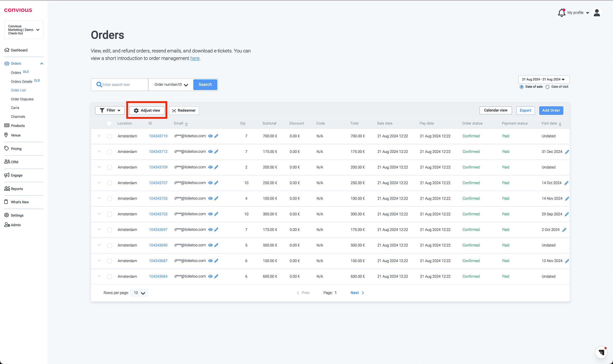This screenshot has width=613, height=364.
Task: Sort by Email column arrows
Action: [186, 124]
